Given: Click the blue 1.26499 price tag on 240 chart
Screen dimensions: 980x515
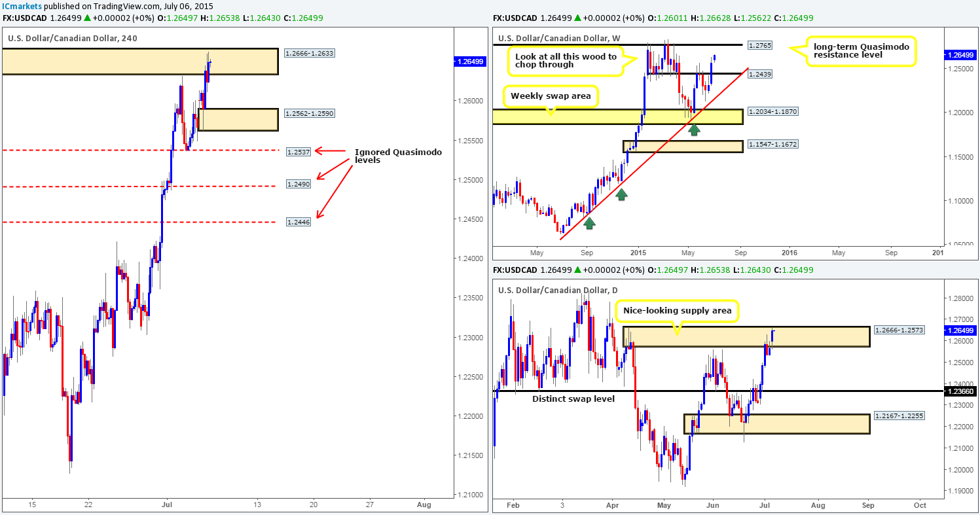Looking at the screenshot, I should click(x=469, y=62).
